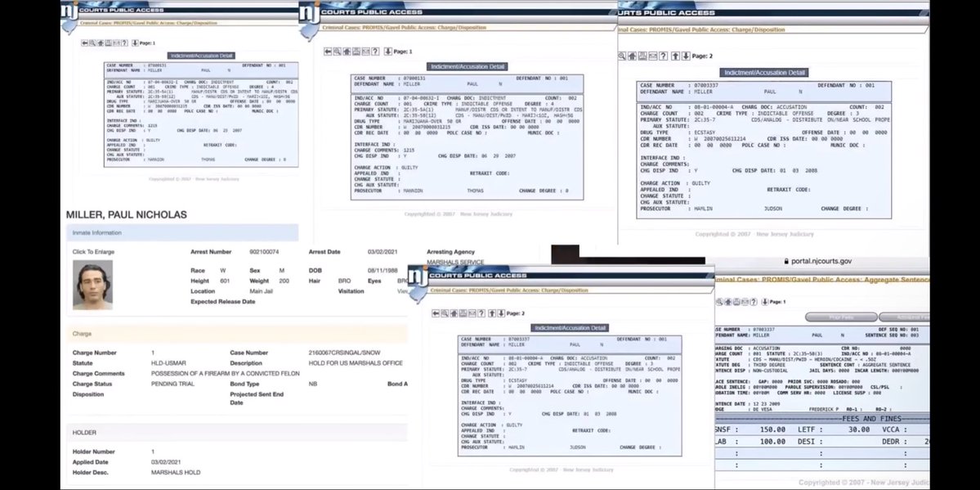Click envelope icon in upper case 07003337 panel
This screenshot has height=490, width=980.
pos(653,56)
